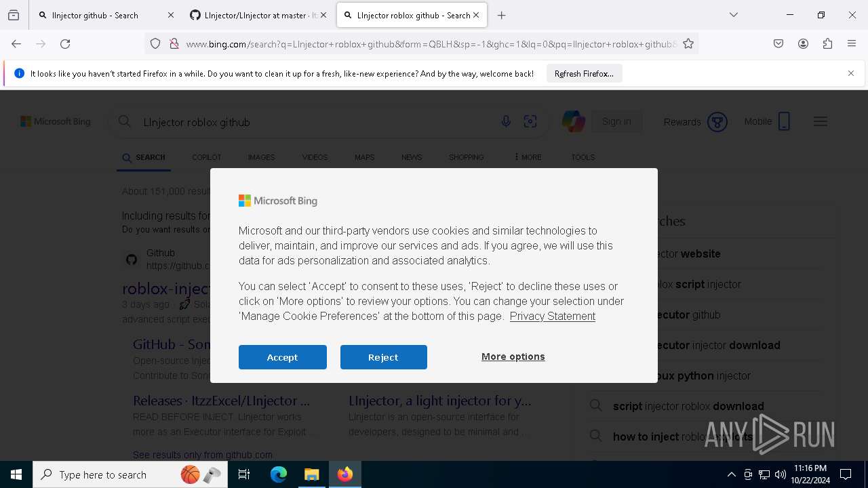The image size is (868, 488).
Task: Click the Bing Sign in button
Action: (x=616, y=122)
